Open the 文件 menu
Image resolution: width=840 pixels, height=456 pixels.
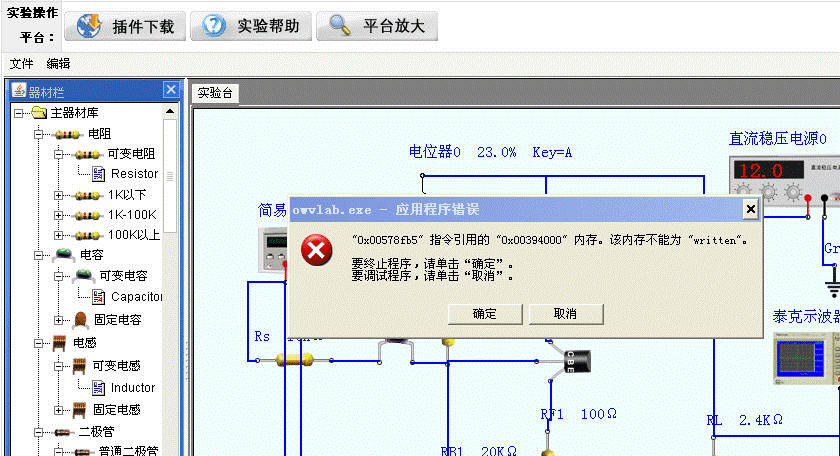click(x=22, y=64)
